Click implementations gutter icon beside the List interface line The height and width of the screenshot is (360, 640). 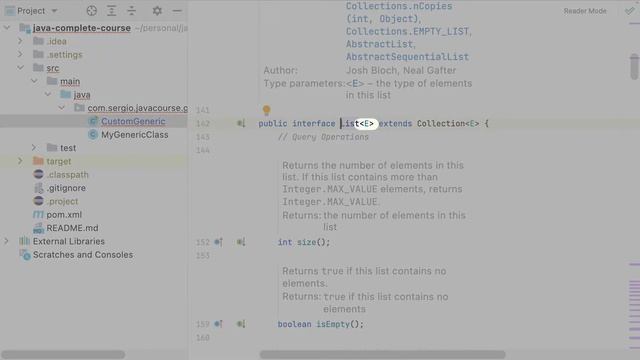point(241,123)
